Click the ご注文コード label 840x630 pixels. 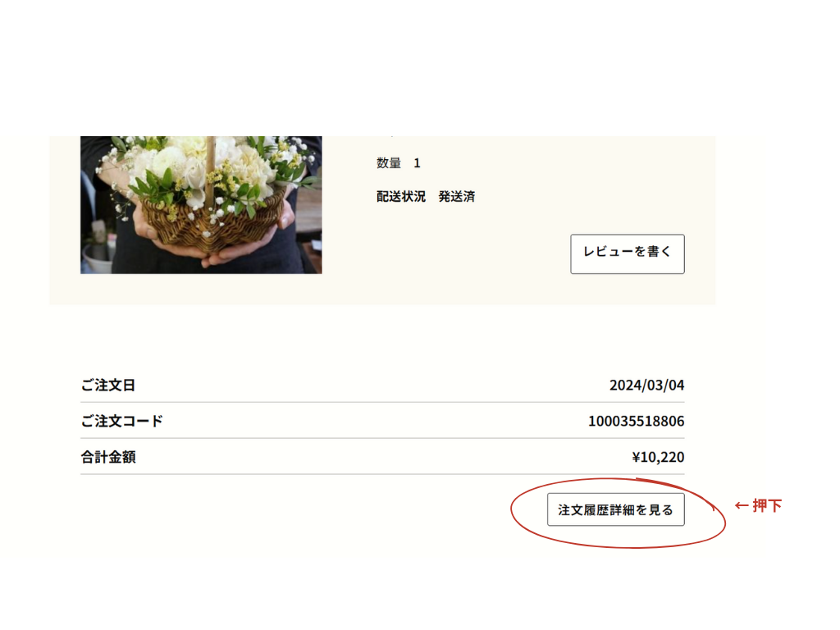[x=121, y=421]
